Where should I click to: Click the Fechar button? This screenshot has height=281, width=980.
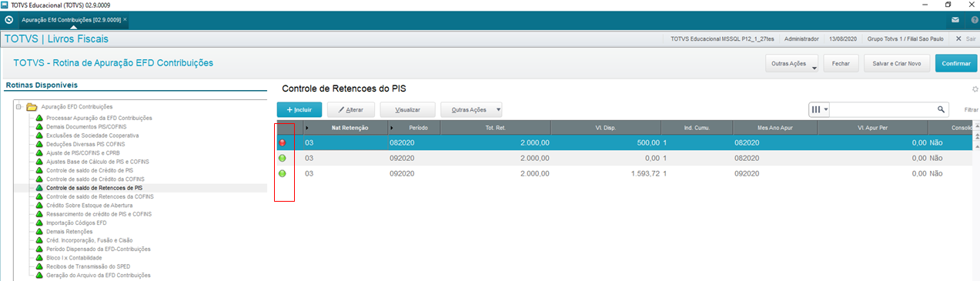(x=841, y=64)
